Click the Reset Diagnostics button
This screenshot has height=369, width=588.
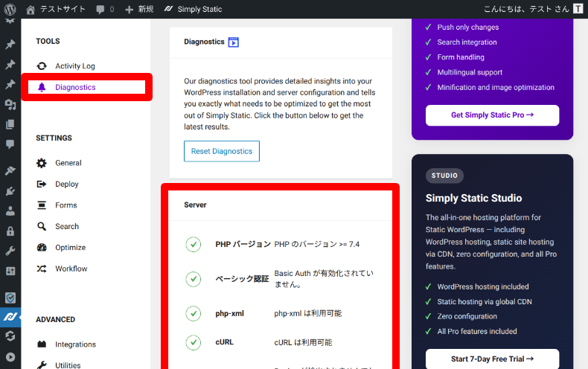click(x=222, y=151)
